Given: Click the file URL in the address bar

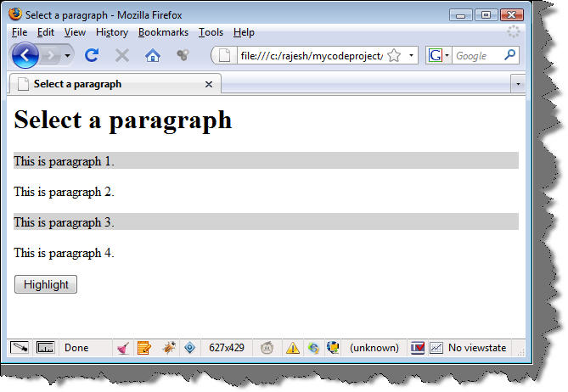Looking at the screenshot, I should [x=312, y=56].
